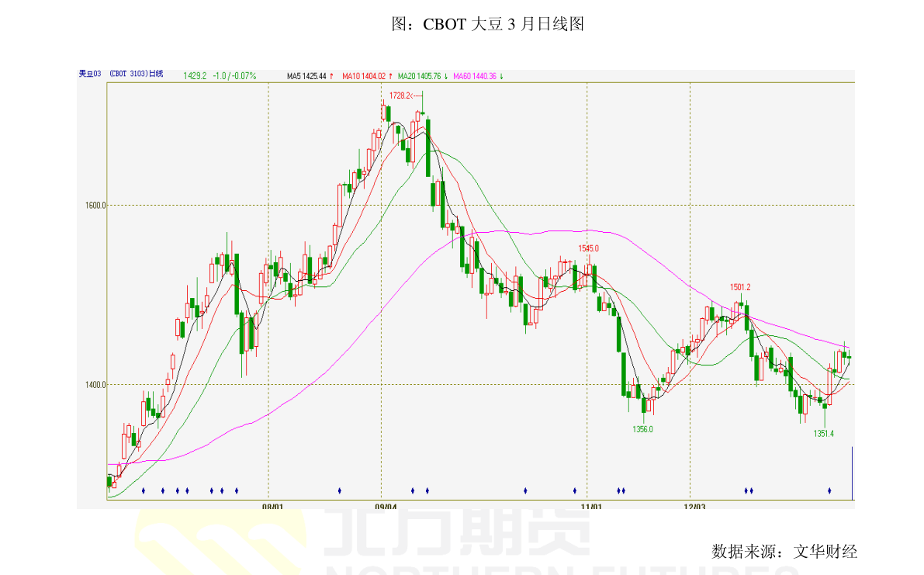
Task: Click the MA20 green down arrow
Action: point(446,76)
